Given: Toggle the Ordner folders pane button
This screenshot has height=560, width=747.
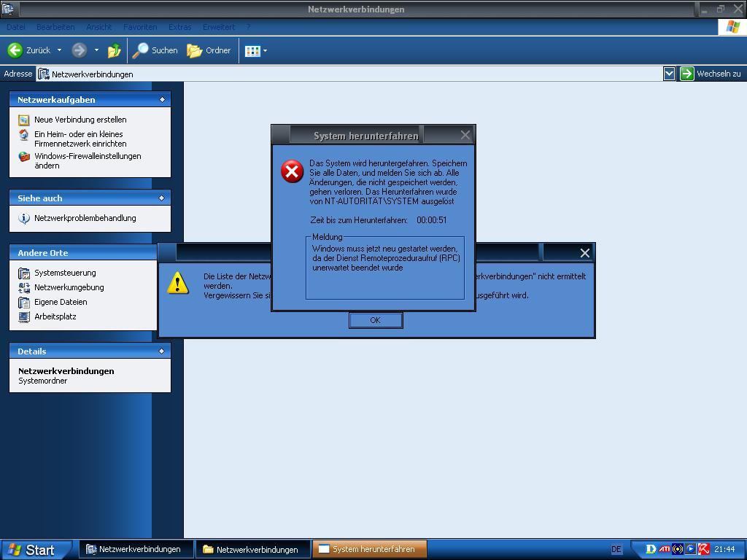Looking at the screenshot, I should (x=209, y=50).
